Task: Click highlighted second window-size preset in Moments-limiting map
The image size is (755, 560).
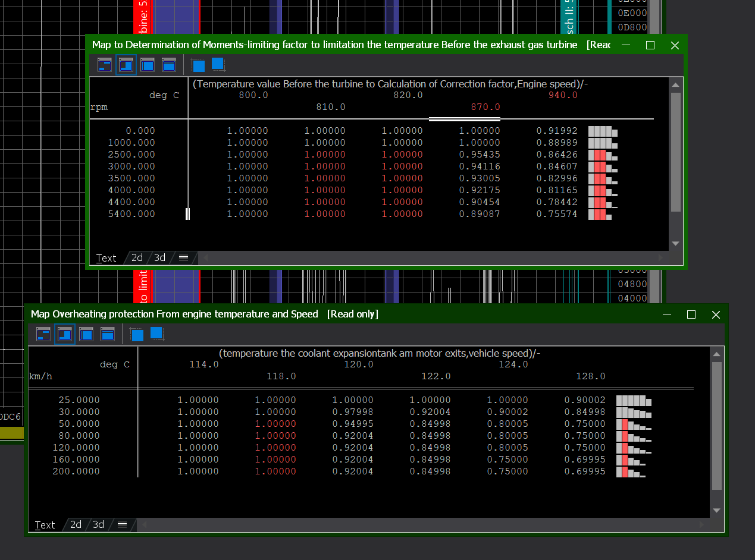Action: pyautogui.click(x=126, y=65)
